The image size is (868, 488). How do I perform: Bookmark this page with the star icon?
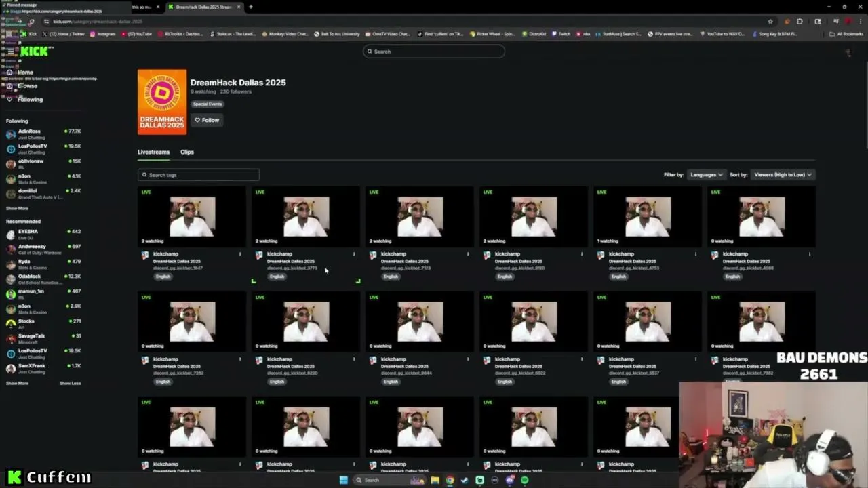click(x=770, y=21)
